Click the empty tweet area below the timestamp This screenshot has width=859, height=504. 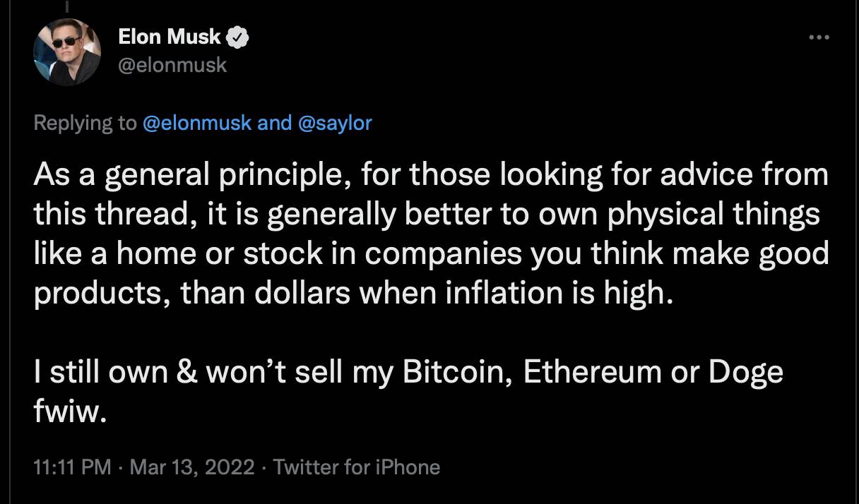click(429, 493)
